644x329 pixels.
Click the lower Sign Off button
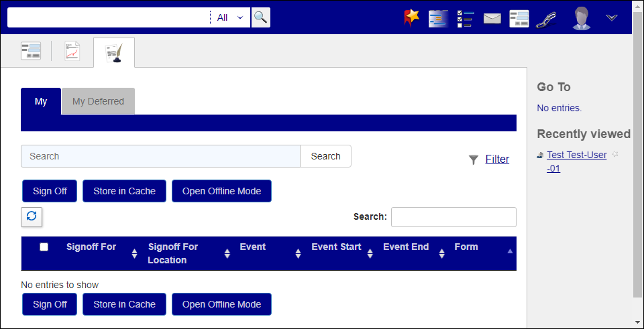[x=50, y=304]
